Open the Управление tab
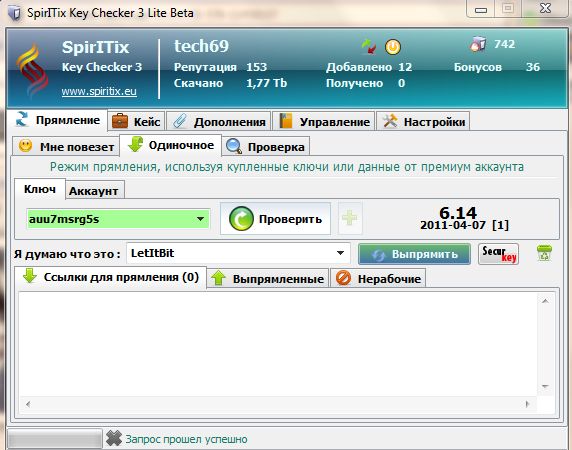The height and width of the screenshot is (450, 572). point(324,121)
